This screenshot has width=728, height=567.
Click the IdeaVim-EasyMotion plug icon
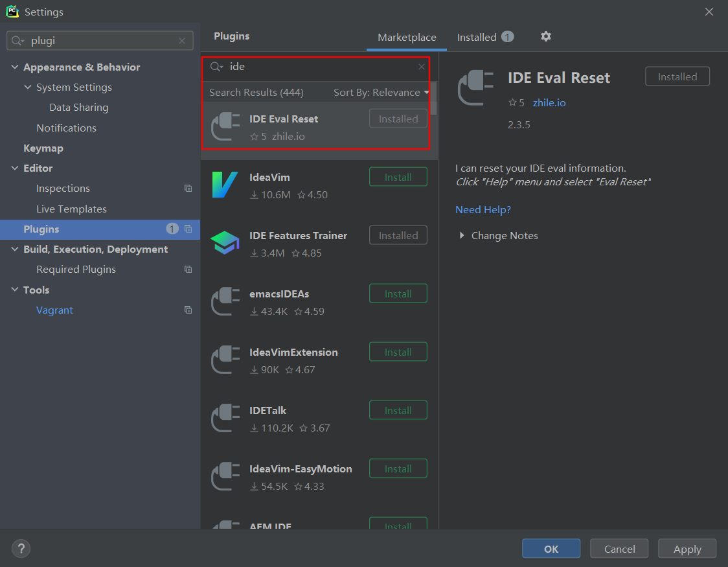click(x=225, y=476)
